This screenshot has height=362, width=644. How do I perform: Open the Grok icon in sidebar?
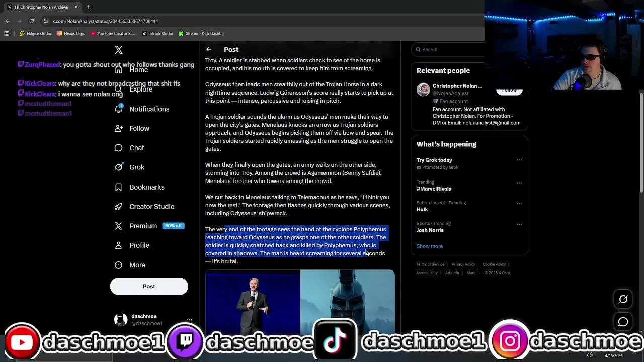[119, 167]
